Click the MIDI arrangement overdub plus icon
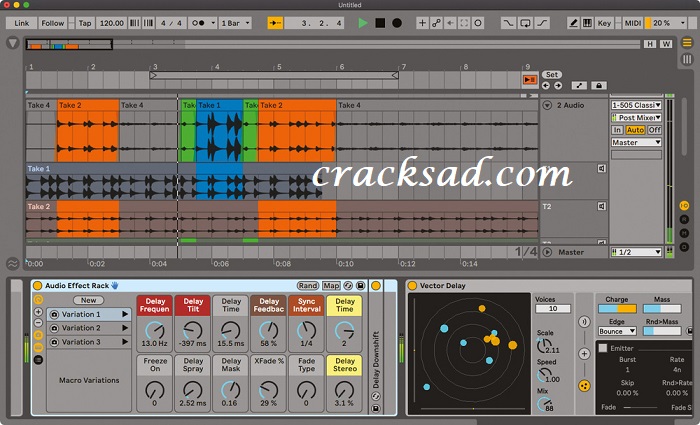Viewport: 700px width, 425px height. click(x=422, y=23)
